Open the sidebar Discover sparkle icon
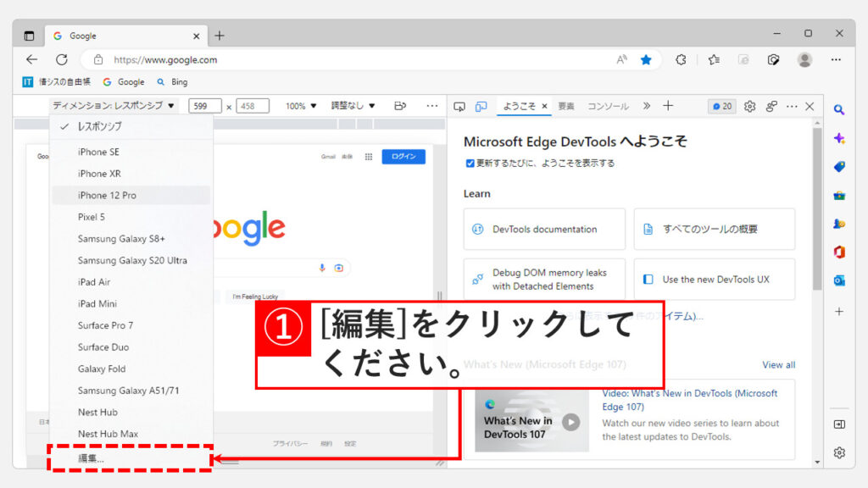 tap(839, 138)
